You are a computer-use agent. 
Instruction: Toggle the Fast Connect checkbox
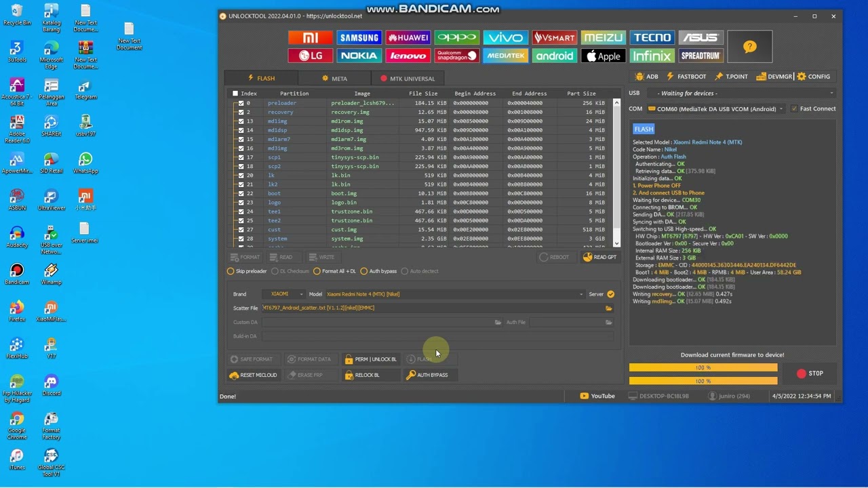[794, 108]
